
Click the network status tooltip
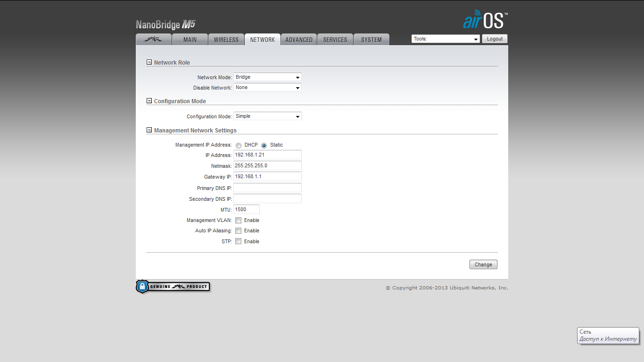(x=608, y=336)
